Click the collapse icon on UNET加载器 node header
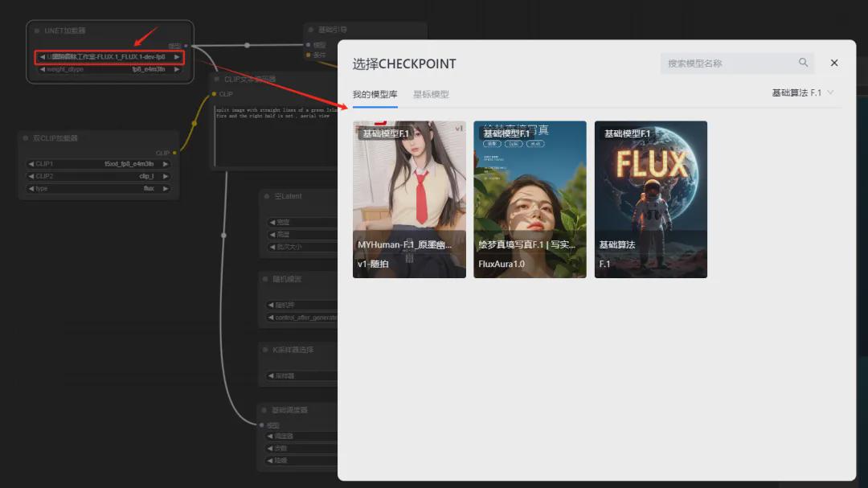Viewport: 868px width, 488px height. 35,30
